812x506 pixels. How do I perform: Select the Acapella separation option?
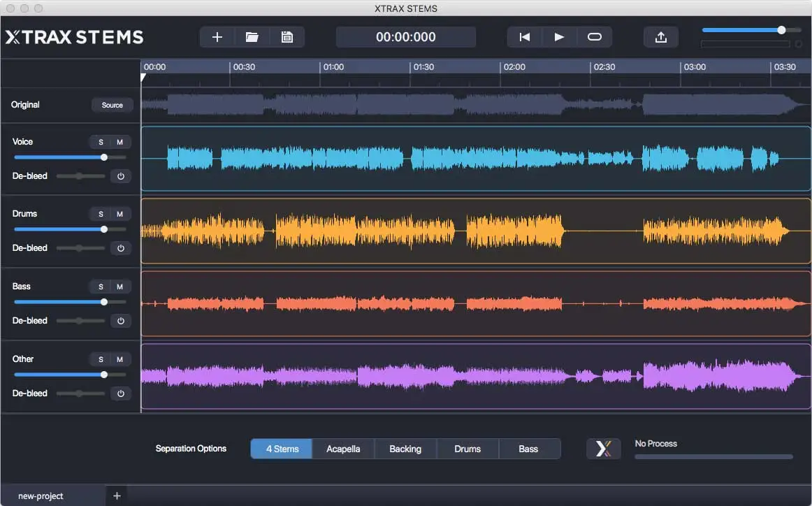coord(343,448)
